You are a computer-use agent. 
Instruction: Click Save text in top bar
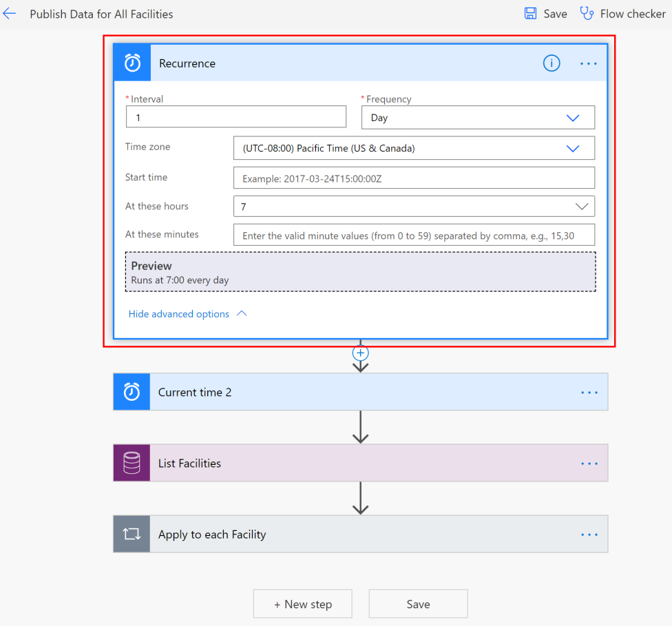[555, 14]
